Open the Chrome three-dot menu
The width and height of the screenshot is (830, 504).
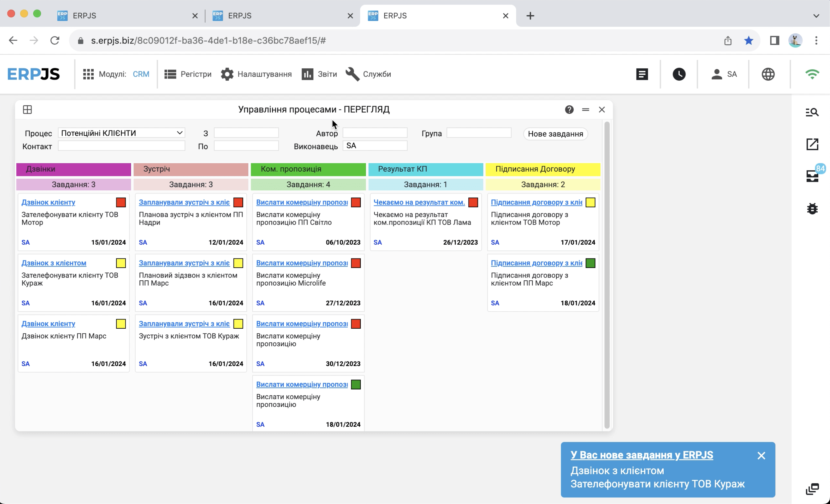(816, 40)
